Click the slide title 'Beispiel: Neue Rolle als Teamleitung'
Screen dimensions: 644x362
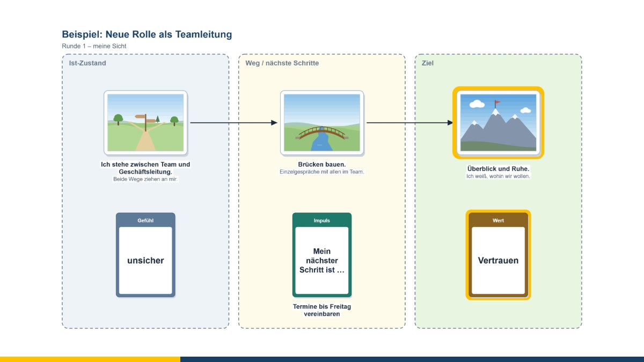click(147, 34)
